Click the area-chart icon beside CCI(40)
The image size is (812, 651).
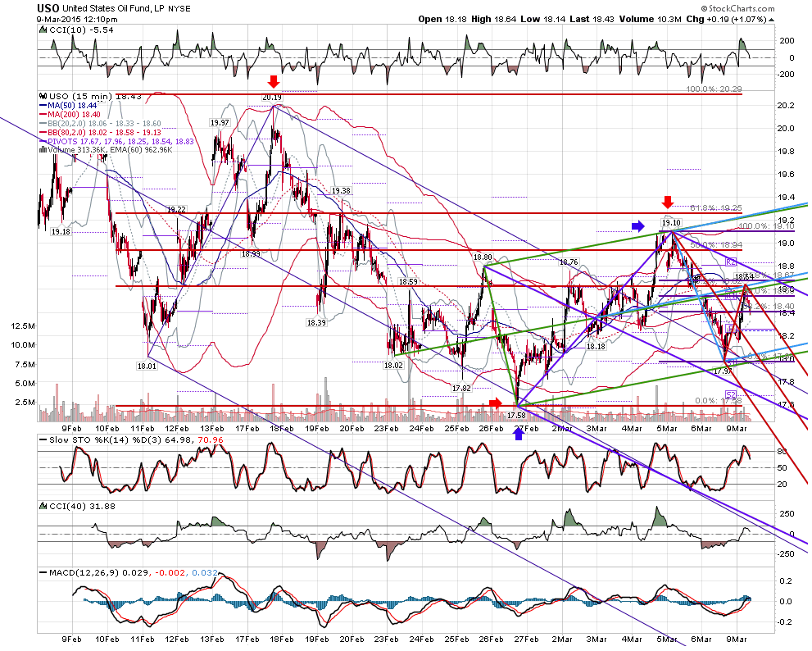click(43, 506)
